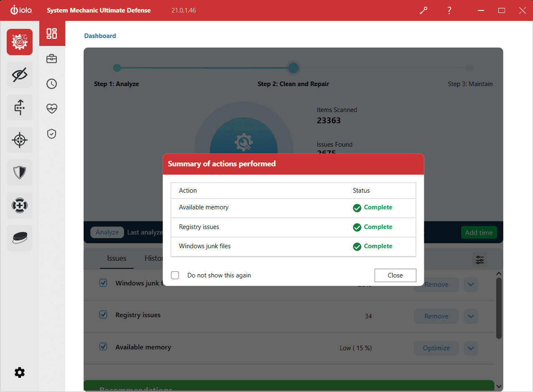Click the Recommendations green header bar
The image size is (533, 392).
pos(289,386)
